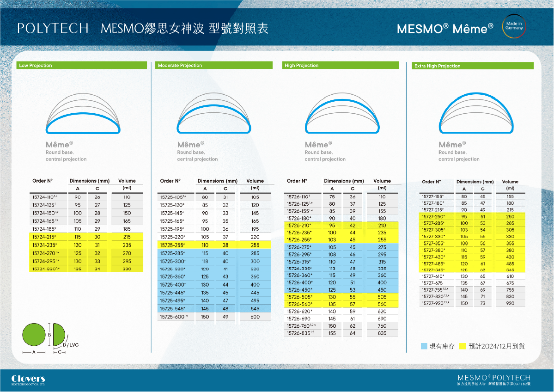Viewport: 554px width, 392px height.
Task: Click yellow-highlighted order number 15725-255
Action: pos(172,245)
